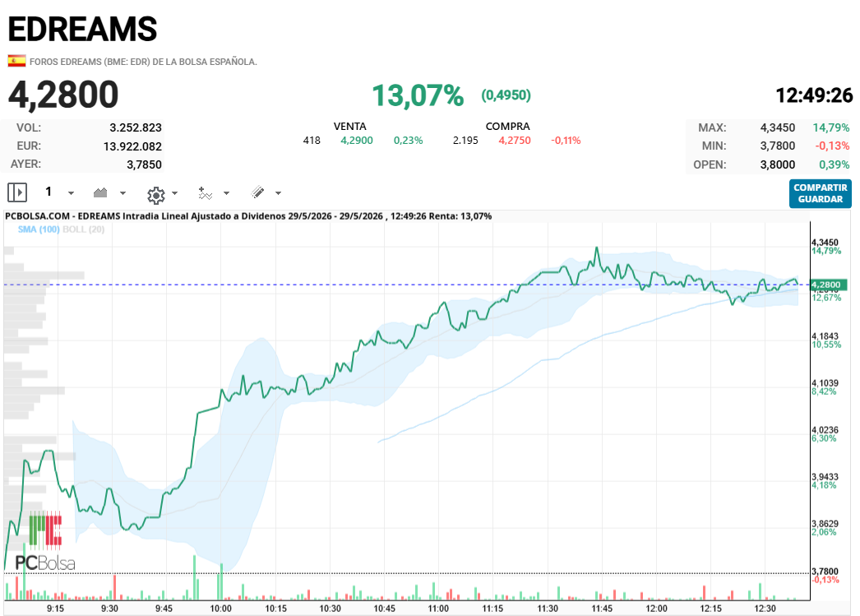Expand the settings gear dropdown arrow

pos(175,193)
